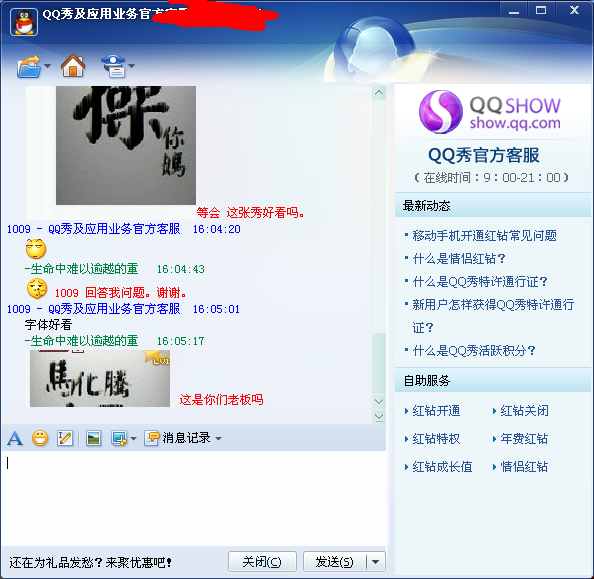Click 红钻特权 self-service link
594x579 pixels.
tap(436, 439)
